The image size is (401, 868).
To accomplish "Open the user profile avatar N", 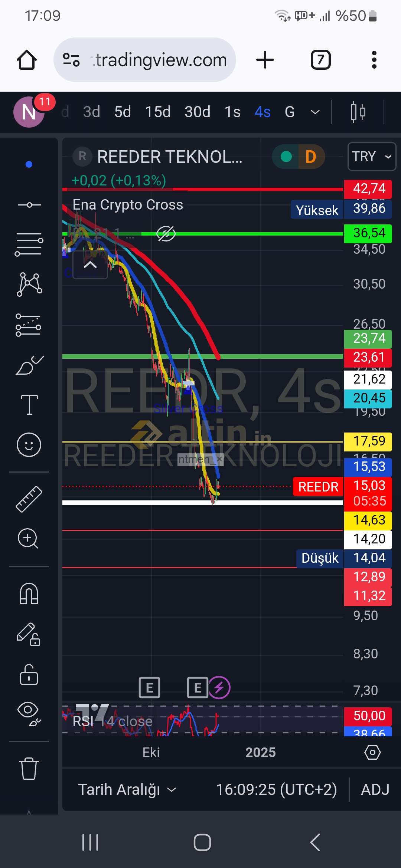I will [x=29, y=112].
